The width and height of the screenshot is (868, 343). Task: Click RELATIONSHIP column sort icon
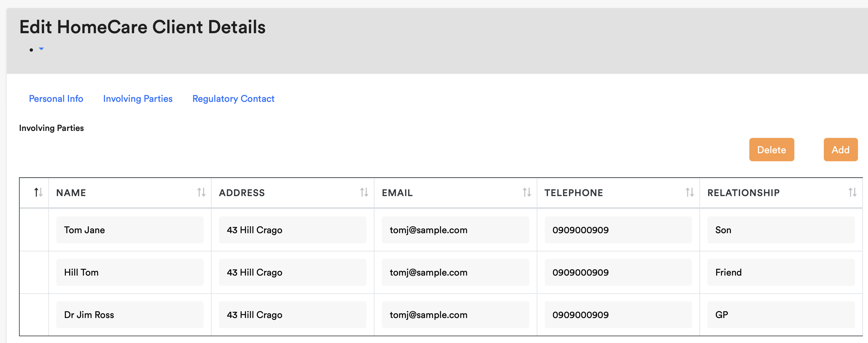tap(852, 192)
